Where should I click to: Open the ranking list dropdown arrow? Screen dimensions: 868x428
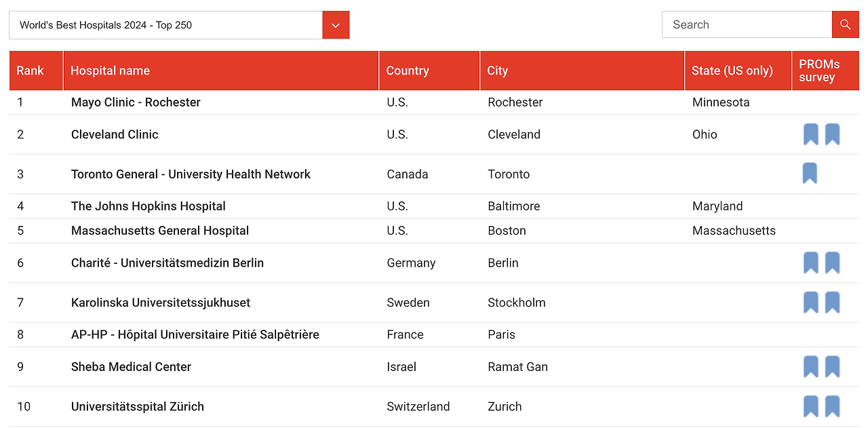coord(336,25)
